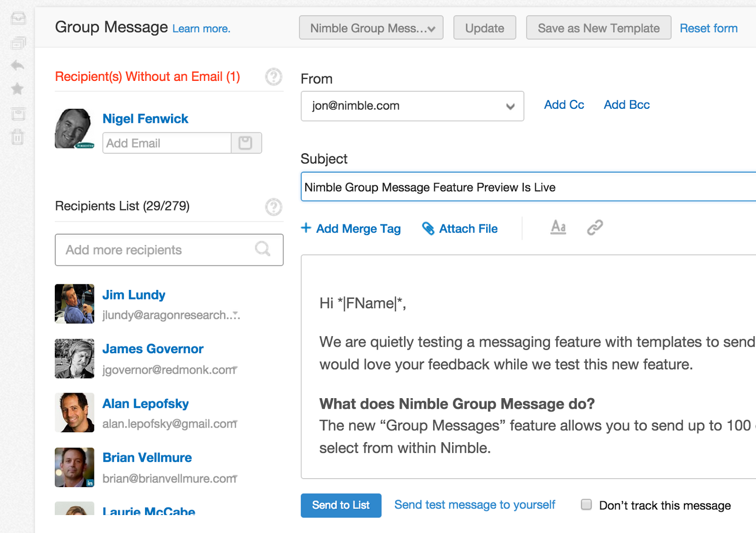Open James Governor's contact name link

[x=153, y=349]
